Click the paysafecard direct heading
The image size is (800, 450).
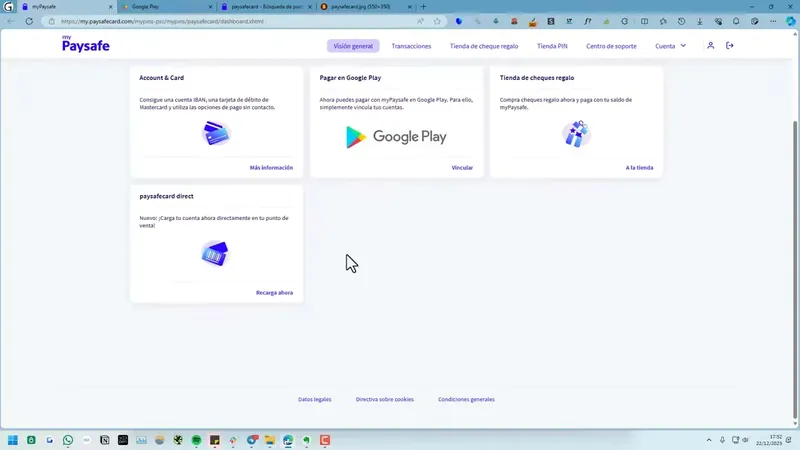(x=166, y=196)
